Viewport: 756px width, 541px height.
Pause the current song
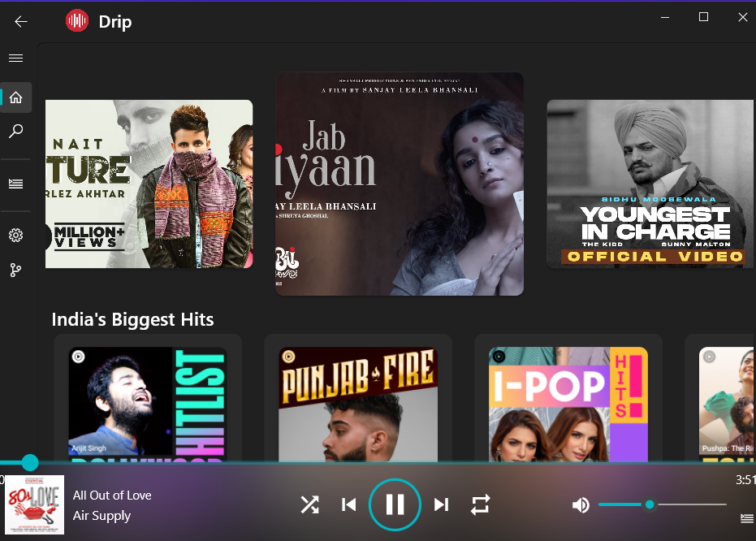pos(395,504)
